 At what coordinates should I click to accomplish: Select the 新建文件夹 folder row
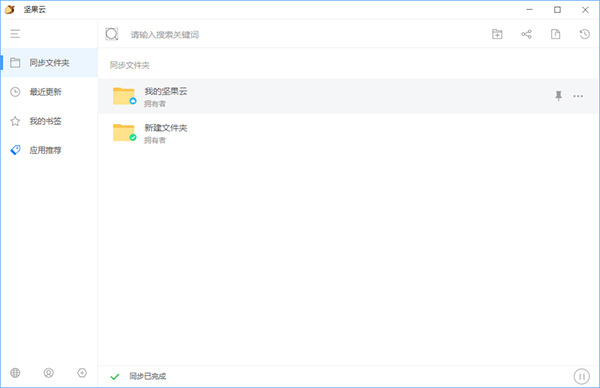coord(348,132)
